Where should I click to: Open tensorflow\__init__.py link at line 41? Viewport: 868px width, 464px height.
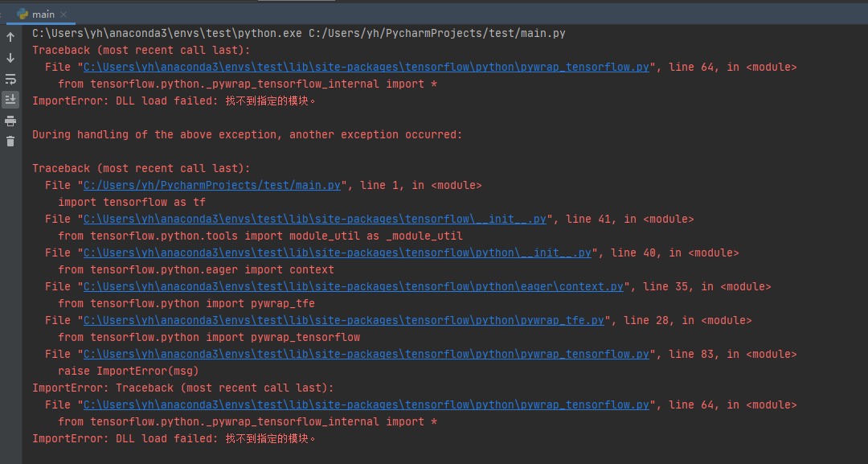(x=314, y=220)
